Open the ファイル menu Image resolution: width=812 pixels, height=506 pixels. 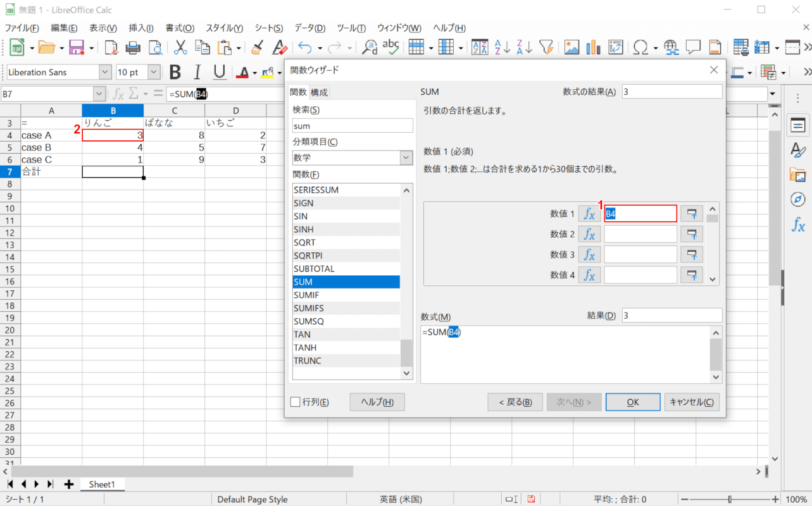22,28
